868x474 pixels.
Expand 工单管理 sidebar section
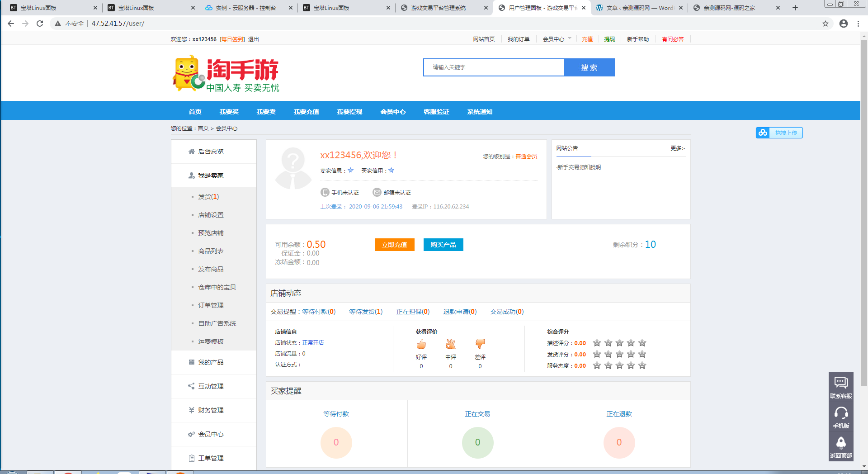[214, 458]
